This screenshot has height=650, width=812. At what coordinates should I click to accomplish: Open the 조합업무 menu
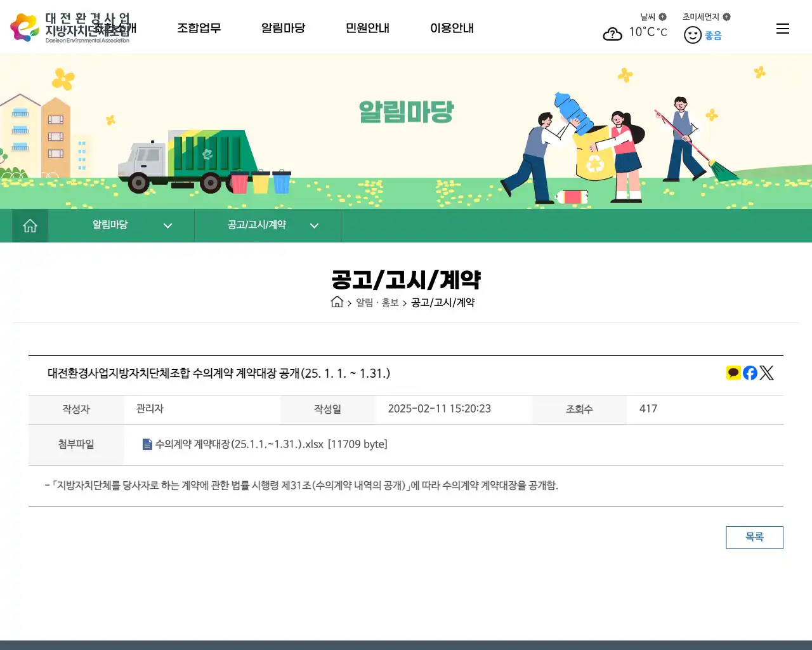coord(199,28)
